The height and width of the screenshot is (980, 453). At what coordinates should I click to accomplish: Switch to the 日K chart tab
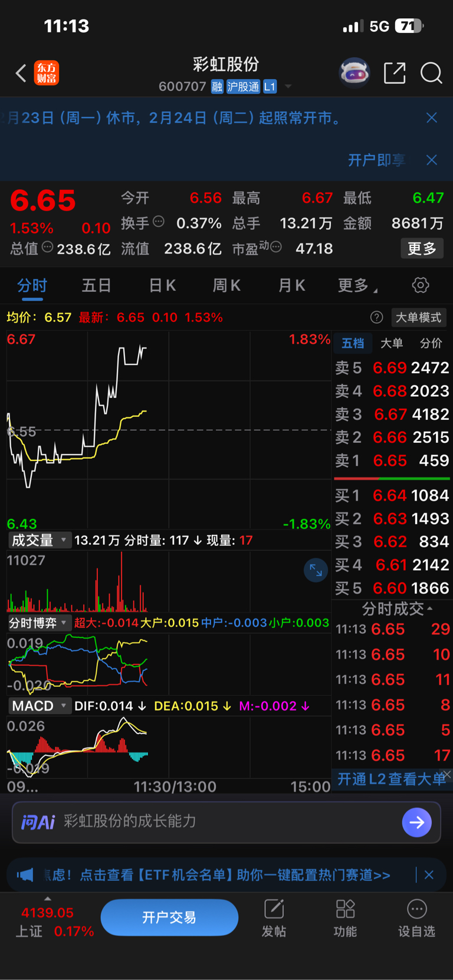(162, 286)
